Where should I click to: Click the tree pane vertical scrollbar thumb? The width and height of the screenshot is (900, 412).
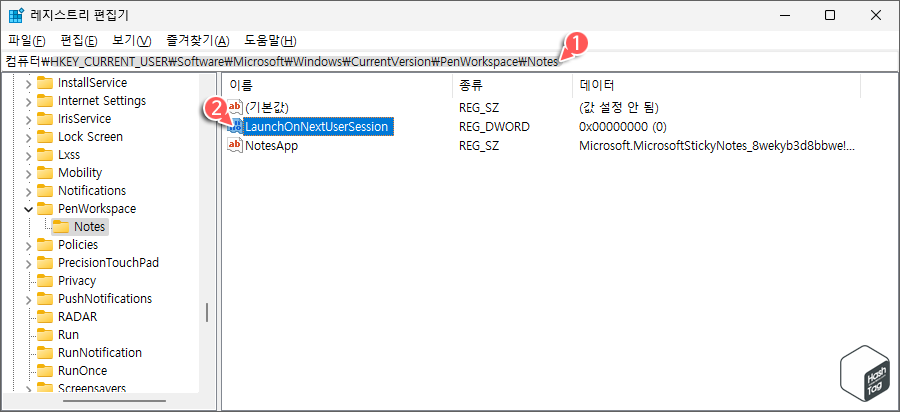pyautogui.click(x=207, y=313)
